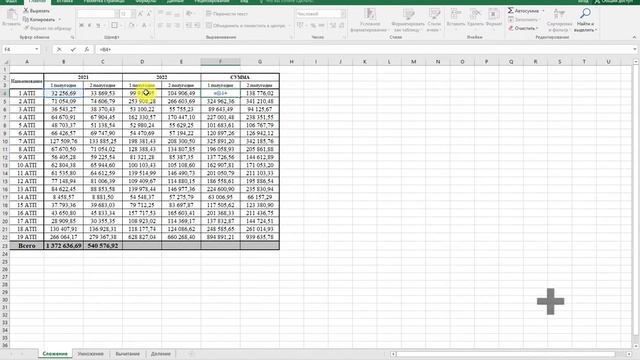
Task: Click the Paste (Вставить) clipboard icon
Action: point(11,15)
